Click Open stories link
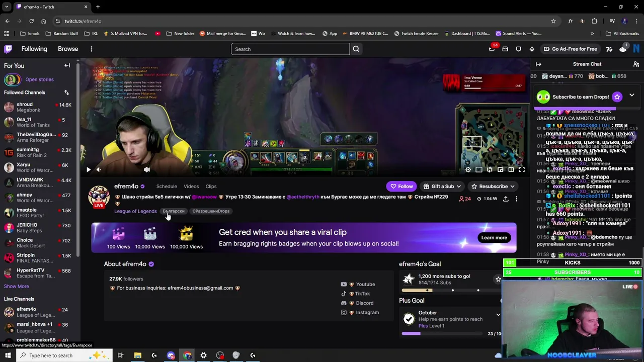The width and height of the screenshot is (644, 362). pos(39,79)
